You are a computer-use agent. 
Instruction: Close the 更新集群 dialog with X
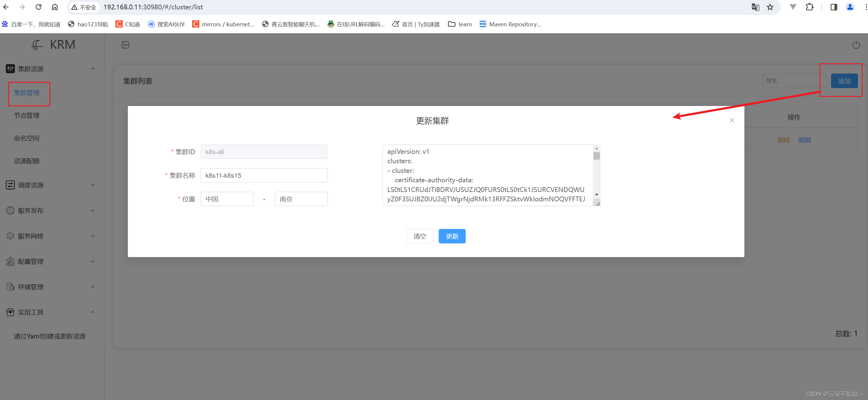732,120
